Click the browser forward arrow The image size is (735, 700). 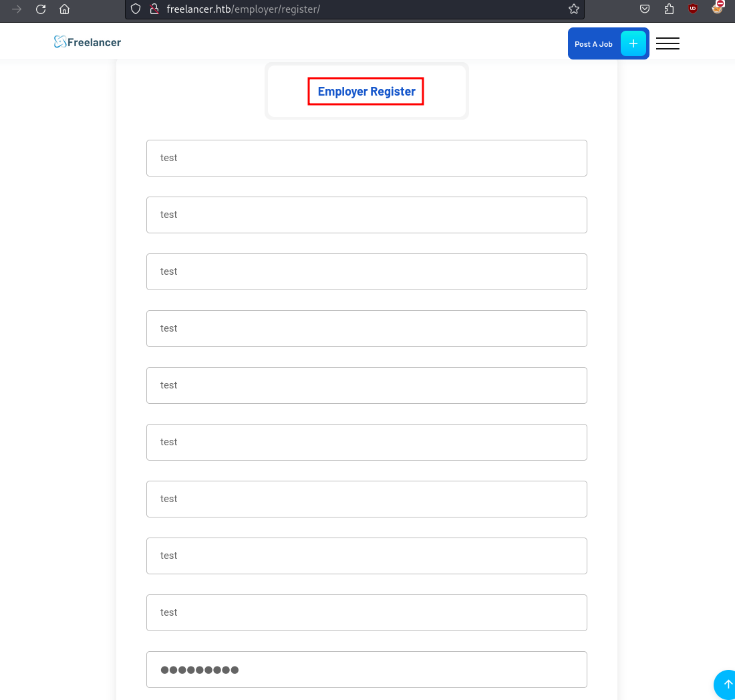17,9
